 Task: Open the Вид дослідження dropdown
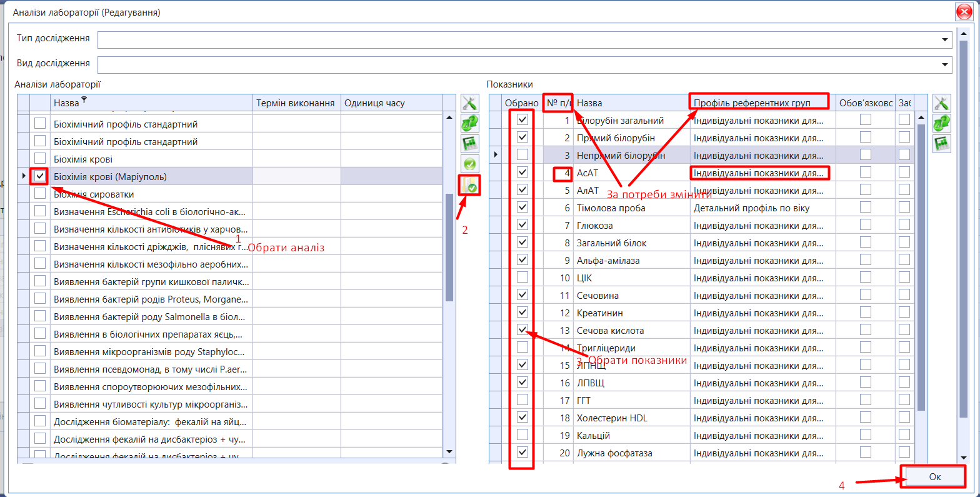(x=945, y=65)
